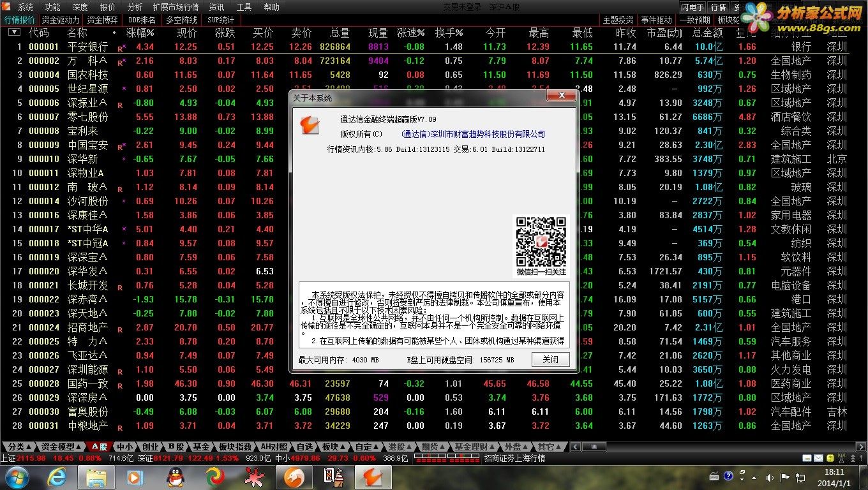This screenshot has width=868, height=490.
Task: Open the 工具 menu
Action: pos(244,7)
